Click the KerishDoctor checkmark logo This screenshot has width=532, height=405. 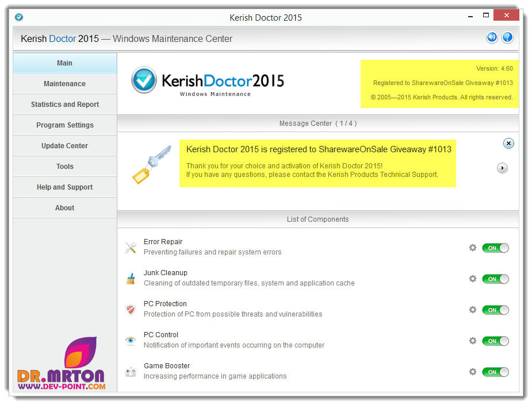pos(144,80)
